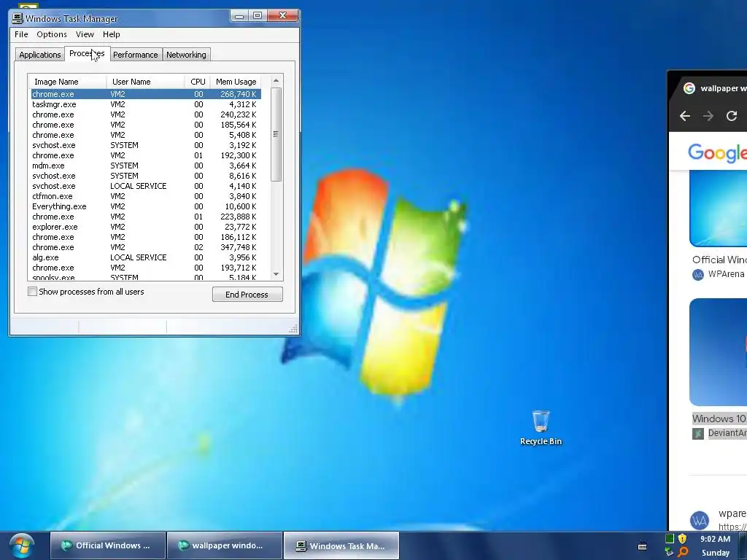The height and width of the screenshot is (560, 747).
Task: Switch to the Applications tab
Action: click(39, 55)
